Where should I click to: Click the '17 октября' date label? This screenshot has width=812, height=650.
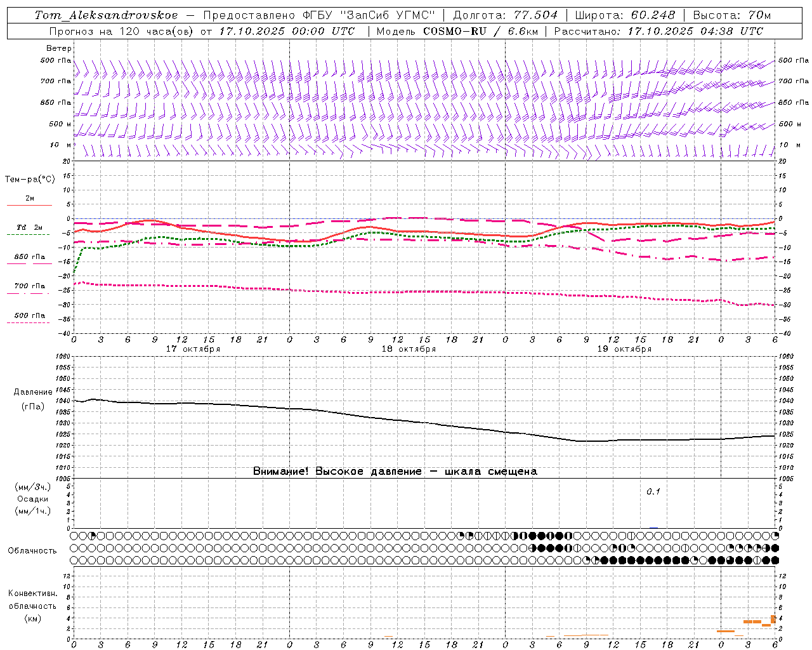[x=193, y=349]
